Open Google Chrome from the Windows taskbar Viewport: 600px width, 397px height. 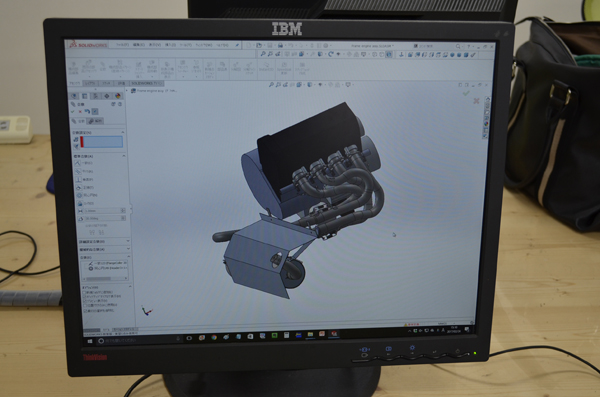(214, 337)
